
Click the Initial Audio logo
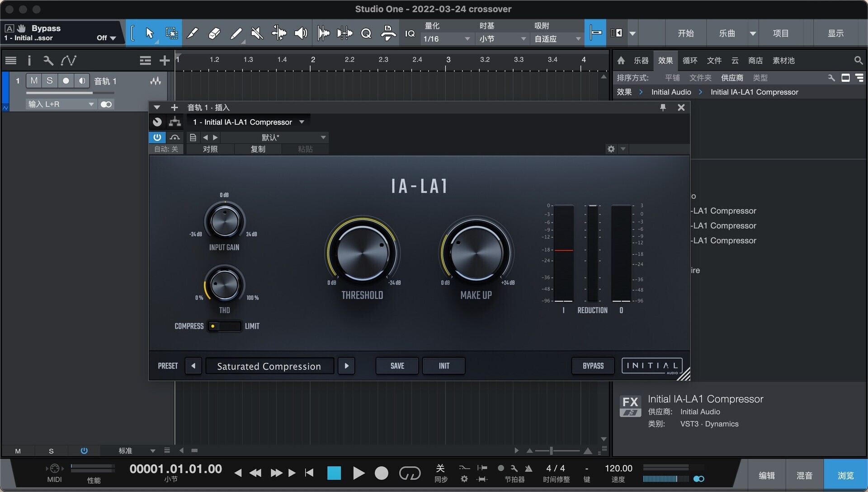point(652,366)
